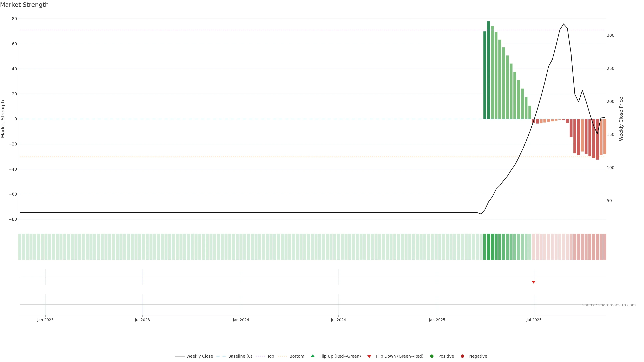
Task: Click the peak of the black price line
Action: click(563, 24)
